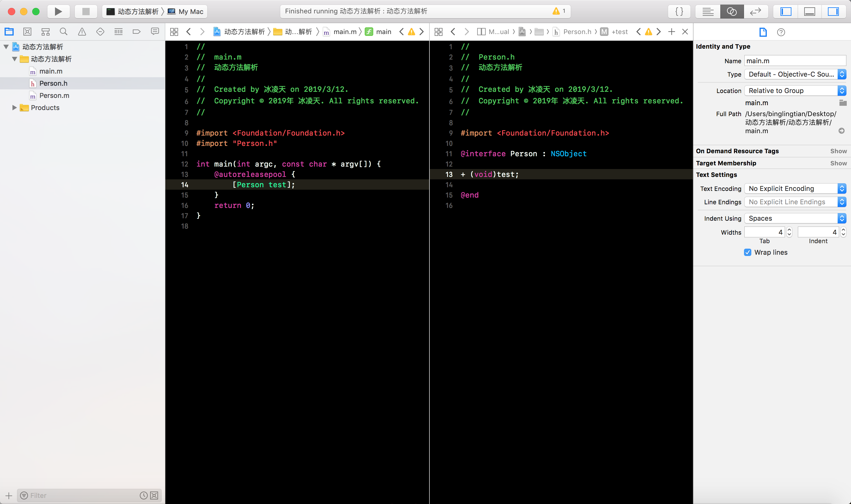Switch to the Version editor mode
851x504 pixels.
755,12
